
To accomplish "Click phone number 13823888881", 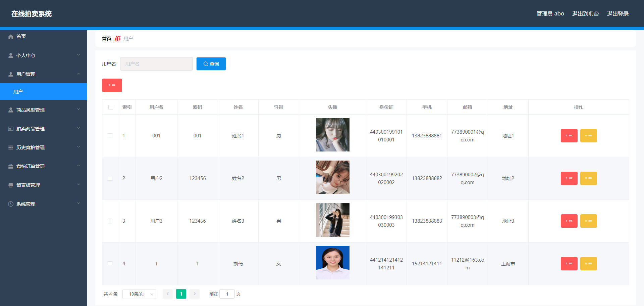I will (x=427, y=136).
